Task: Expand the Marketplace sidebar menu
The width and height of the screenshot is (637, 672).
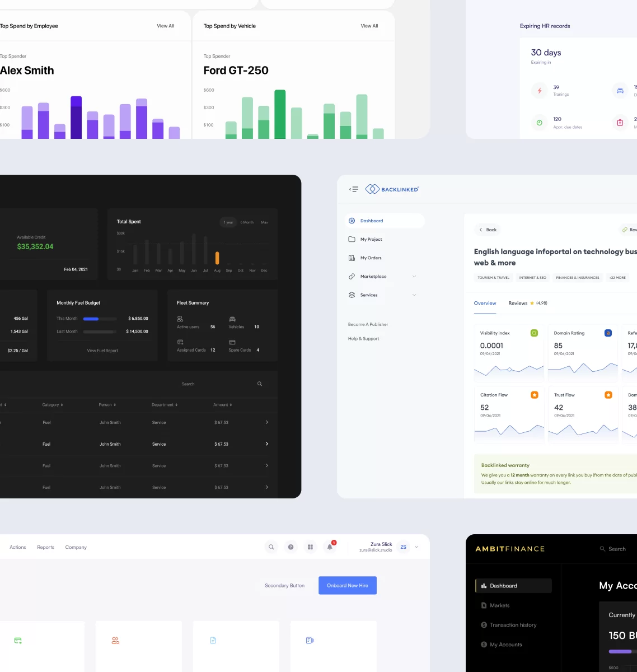Action: (414, 277)
